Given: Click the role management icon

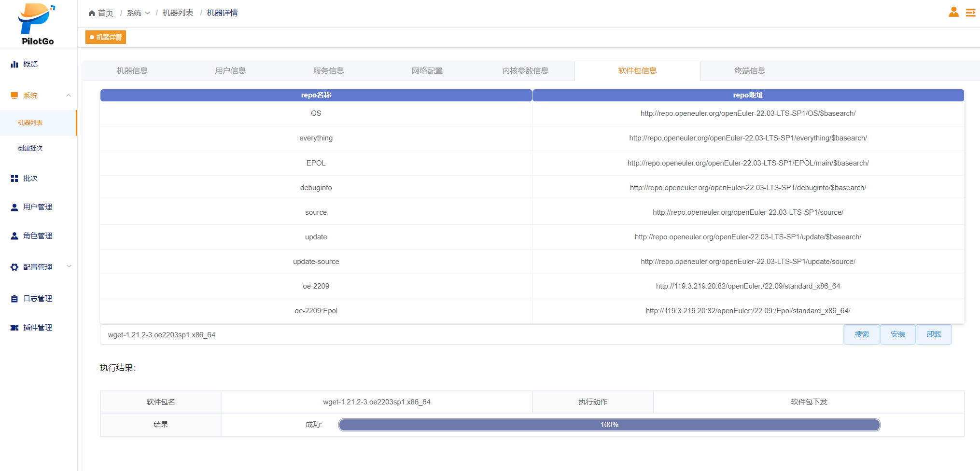Looking at the screenshot, I should click(14, 236).
